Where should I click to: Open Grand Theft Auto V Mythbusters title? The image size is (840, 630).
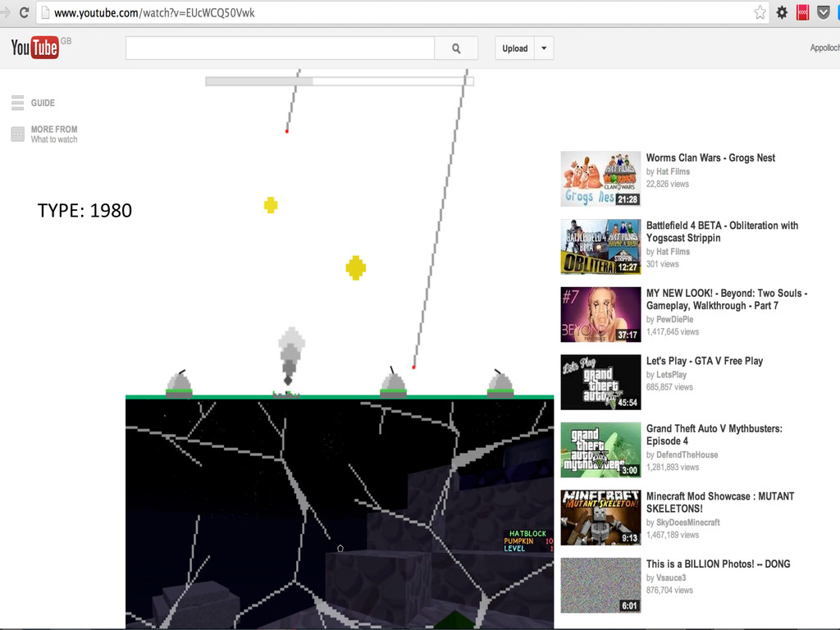[714, 435]
